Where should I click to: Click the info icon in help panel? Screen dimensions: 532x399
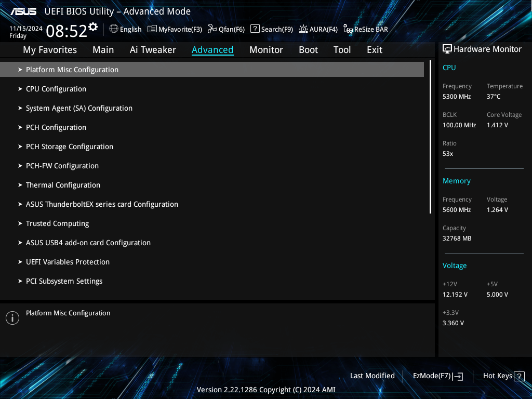(12, 318)
